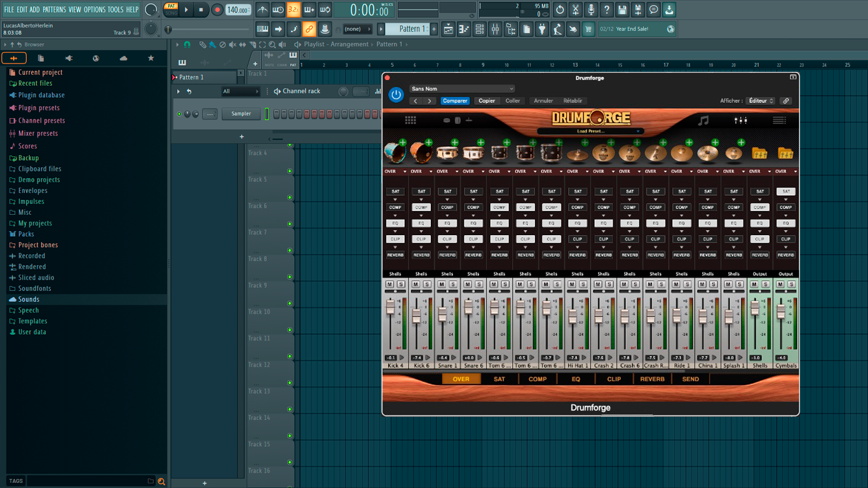The image size is (868, 488).
Task: Click the Sampler channel button
Action: (241, 114)
